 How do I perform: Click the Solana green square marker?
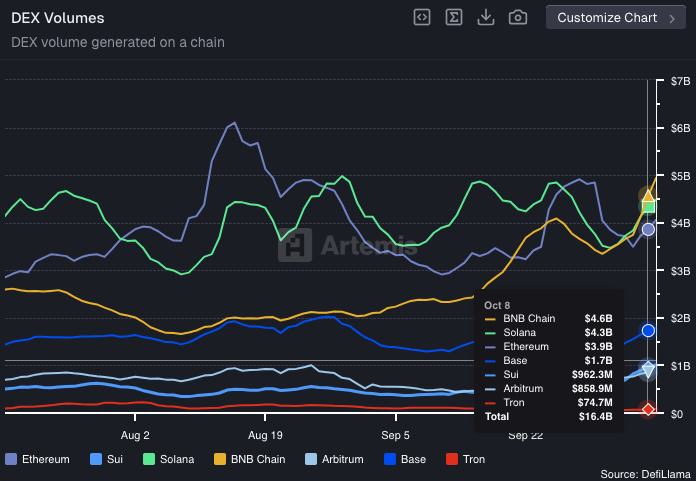click(648, 207)
